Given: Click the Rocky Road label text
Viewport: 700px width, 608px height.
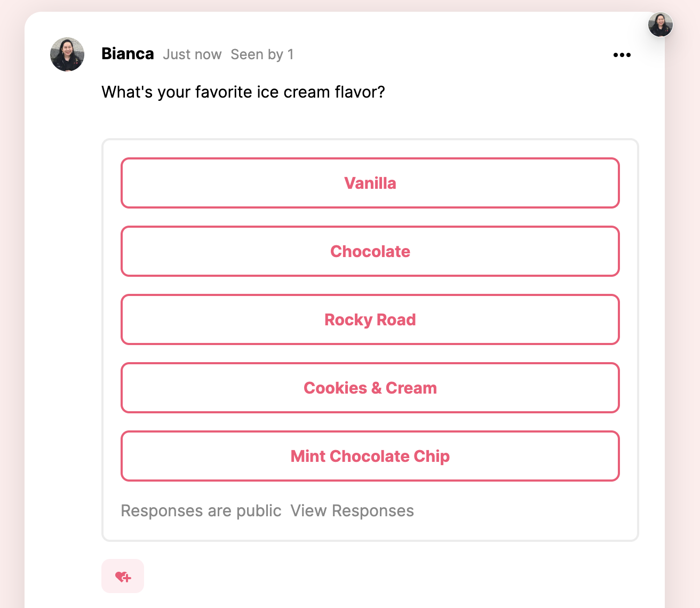Looking at the screenshot, I should 370,319.
